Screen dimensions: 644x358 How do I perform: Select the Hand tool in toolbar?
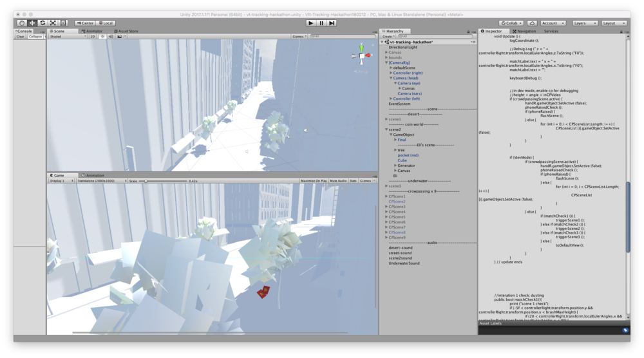point(22,23)
